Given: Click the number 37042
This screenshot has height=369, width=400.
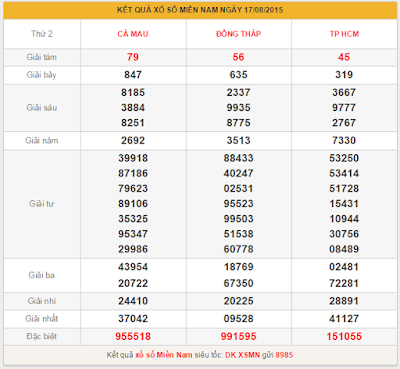Looking at the screenshot, I should [x=133, y=319].
